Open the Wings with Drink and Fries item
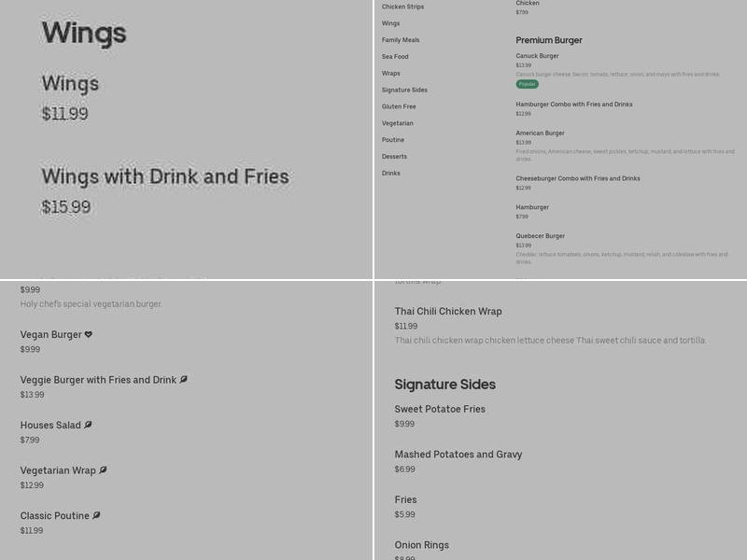This screenshot has height=560, width=747. tap(165, 176)
